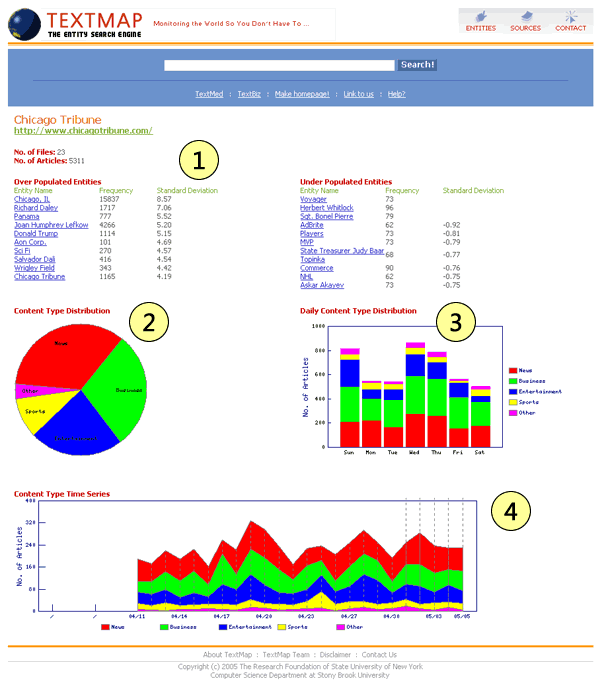Open Aon Corp. entity
The height and width of the screenshot is (687, 600).
[x=30, y=242]
